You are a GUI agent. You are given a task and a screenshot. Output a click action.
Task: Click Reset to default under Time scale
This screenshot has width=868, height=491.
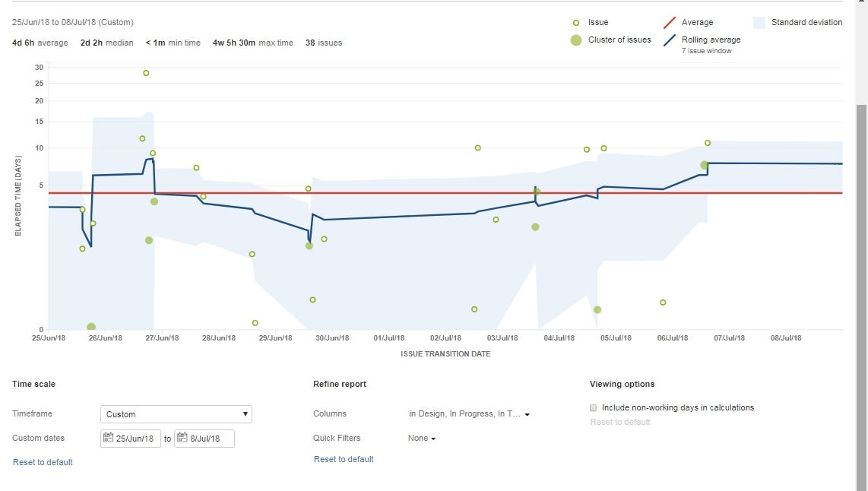click(x=43, y=462)
